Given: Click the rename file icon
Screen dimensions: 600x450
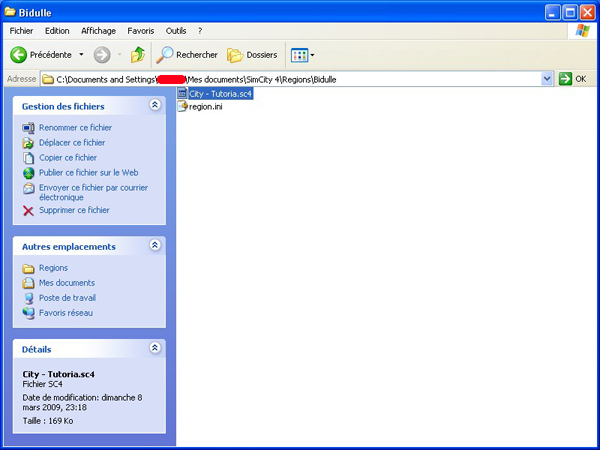Looking at the screenshot, I should coord(28,128).
